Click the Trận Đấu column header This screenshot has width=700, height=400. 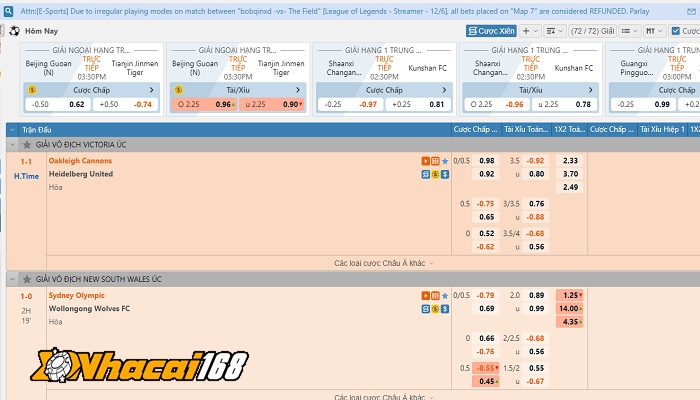[37, 130]
